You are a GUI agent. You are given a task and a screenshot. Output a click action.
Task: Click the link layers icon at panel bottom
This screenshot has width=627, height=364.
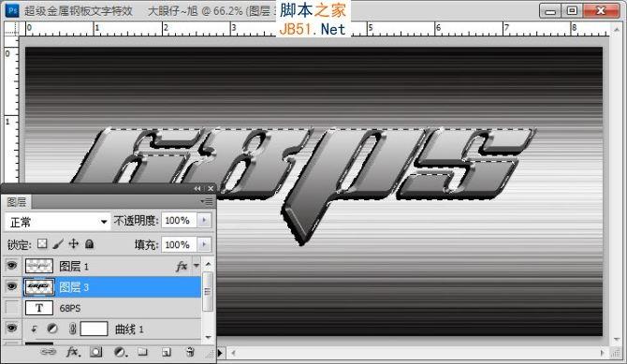click(x=49, y=352)
